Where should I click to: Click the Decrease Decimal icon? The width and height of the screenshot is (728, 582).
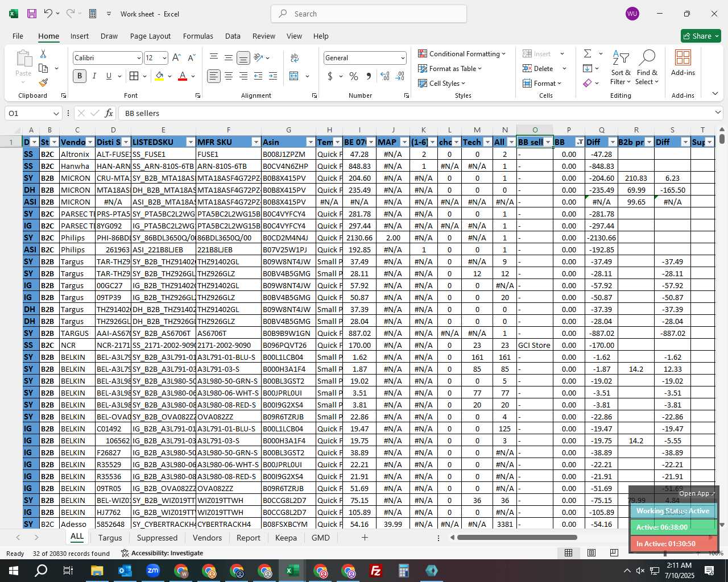[x=400, y=76]
